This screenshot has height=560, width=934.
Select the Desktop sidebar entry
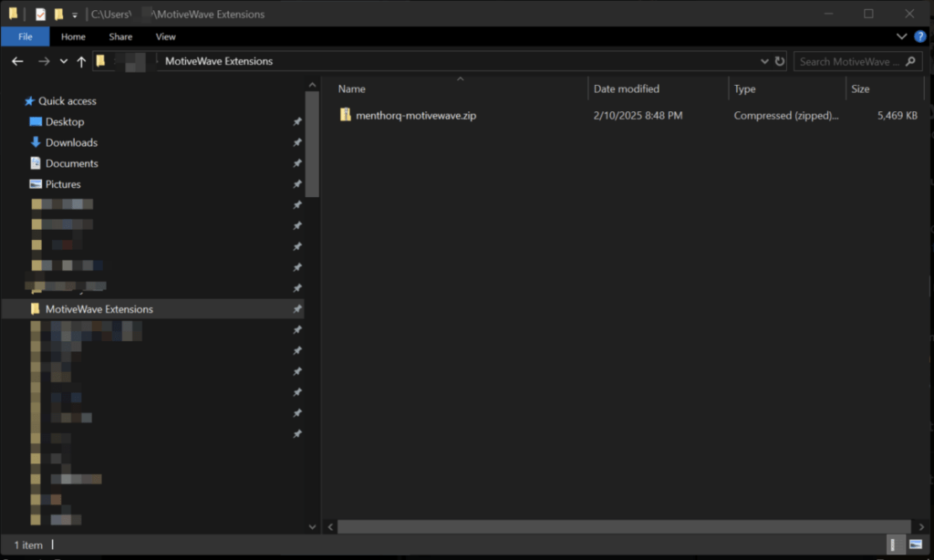click(64, 121)
